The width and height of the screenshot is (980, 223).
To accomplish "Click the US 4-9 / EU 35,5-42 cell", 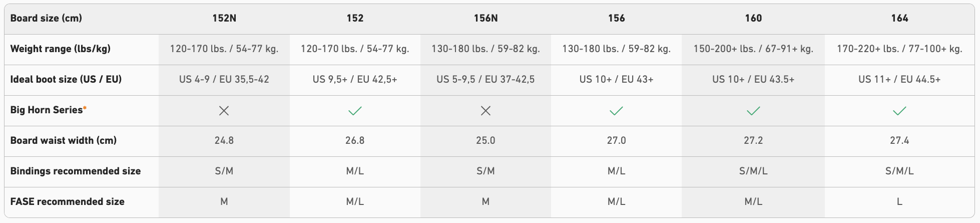I will point(224,80).
